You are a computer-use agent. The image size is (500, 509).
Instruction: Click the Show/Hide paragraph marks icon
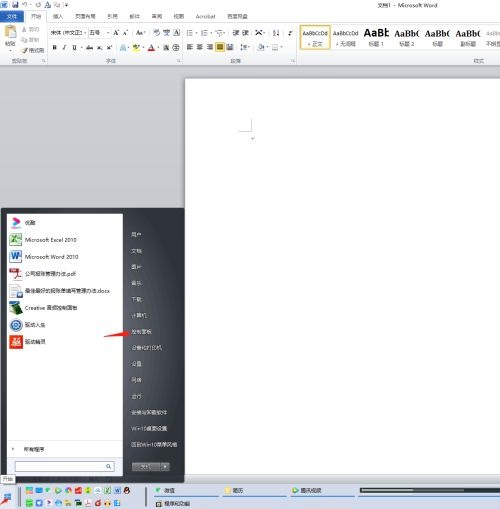(290, 33)
